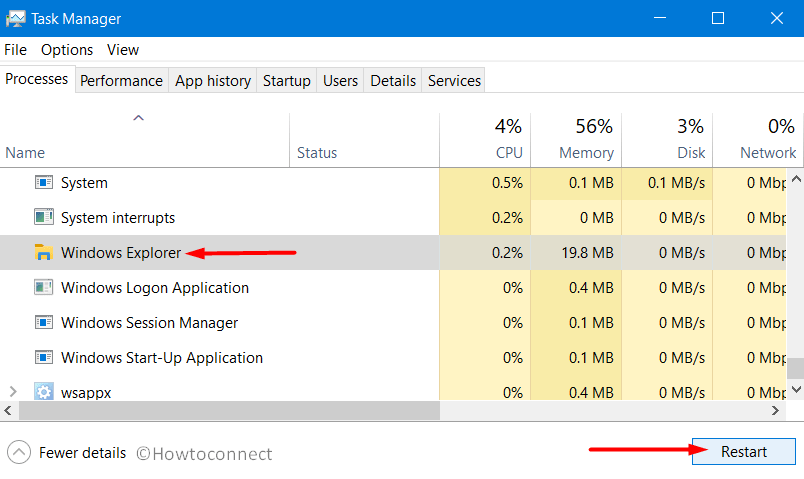Click the Fewer details circle arrow icon
Screen dimensions: 804x479
click(19, 452)
